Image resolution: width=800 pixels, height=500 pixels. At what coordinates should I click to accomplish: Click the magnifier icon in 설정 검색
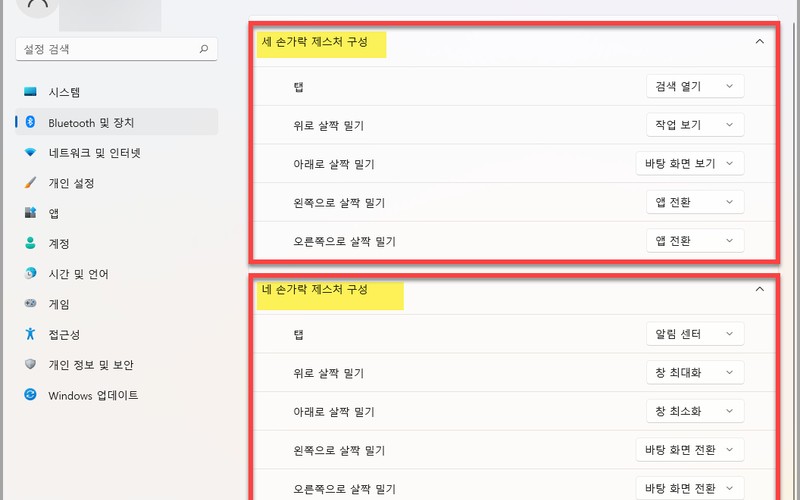click(204, 49)
